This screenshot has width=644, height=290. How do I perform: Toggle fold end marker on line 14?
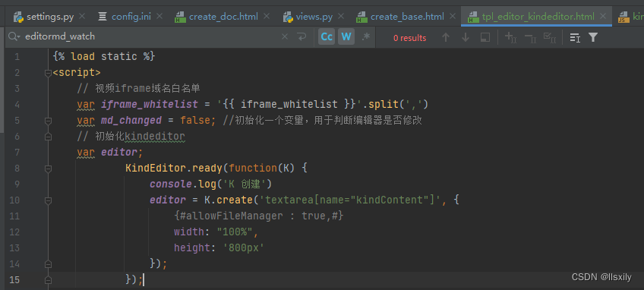(x=48, y=263)
